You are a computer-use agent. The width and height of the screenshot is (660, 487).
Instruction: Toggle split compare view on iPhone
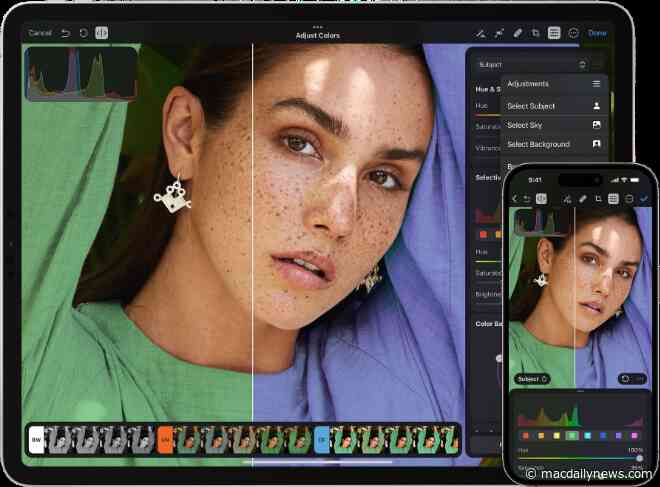(541, 199)
